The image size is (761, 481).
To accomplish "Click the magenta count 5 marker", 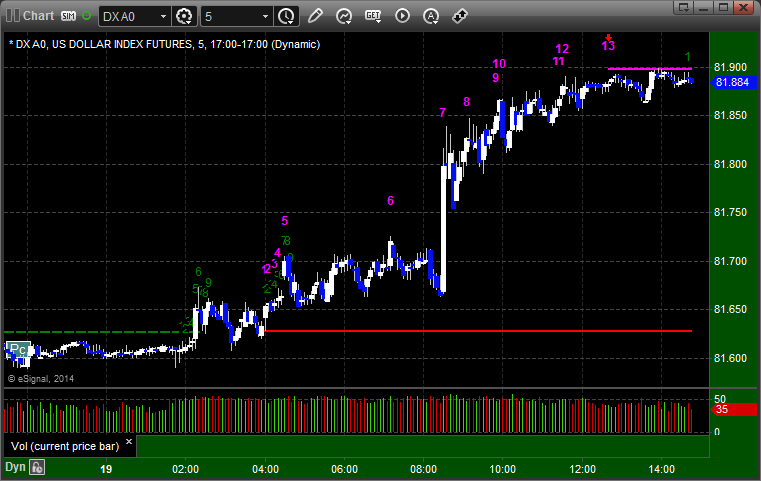I will (x=284, y=220).
